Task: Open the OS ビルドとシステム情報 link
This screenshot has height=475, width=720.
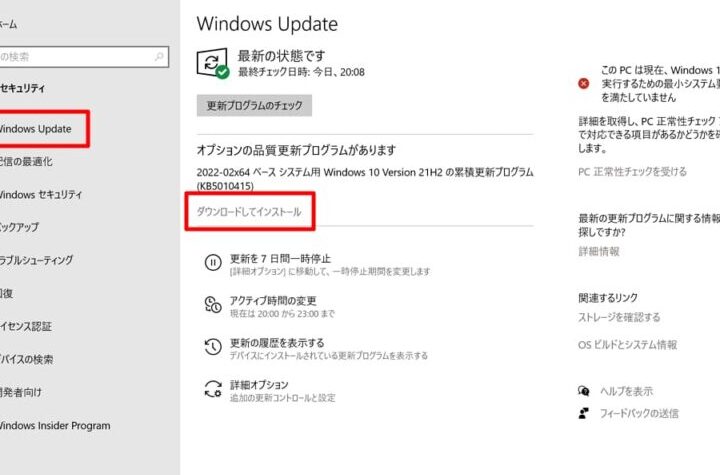Action: [627, 345]
